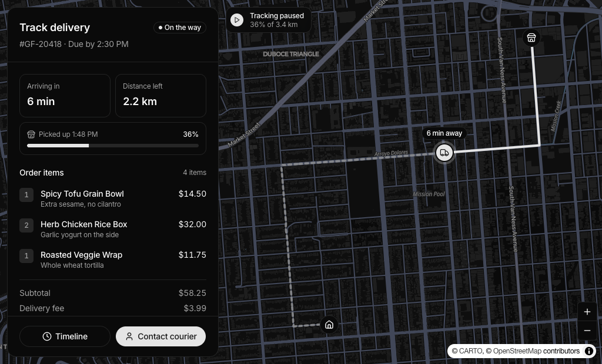Resume tracking with the play button

tap(237, 20)
